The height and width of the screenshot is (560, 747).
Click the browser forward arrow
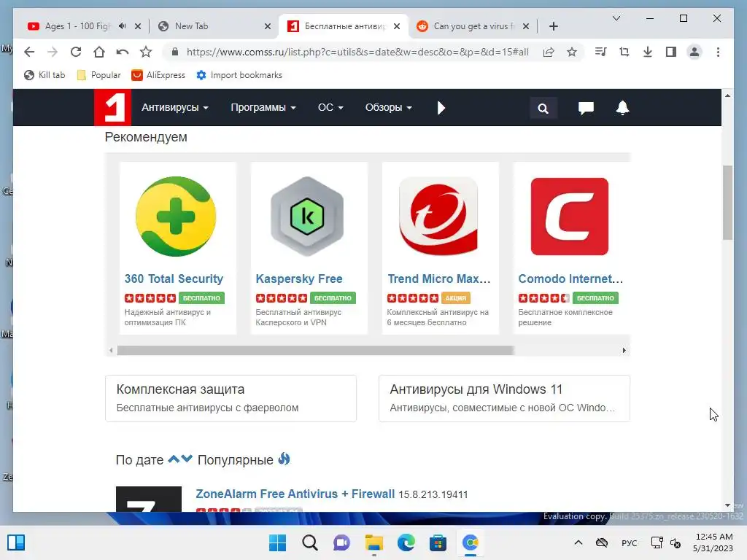click(x=53, y=52)
